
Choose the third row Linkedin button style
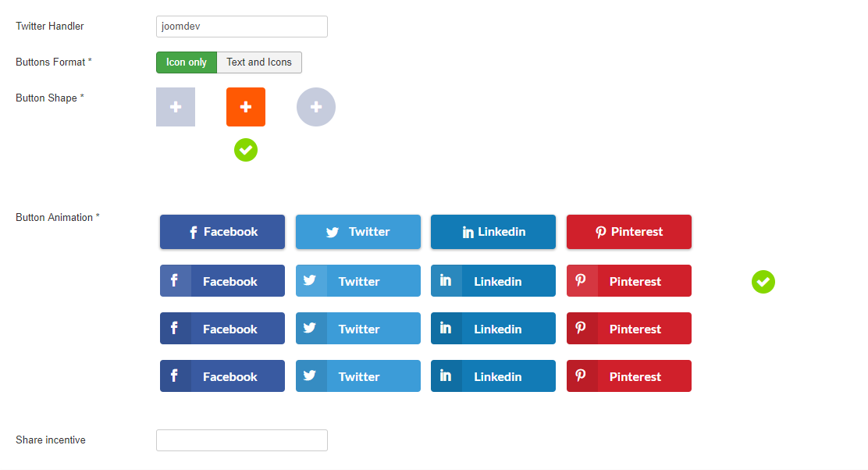493,328
